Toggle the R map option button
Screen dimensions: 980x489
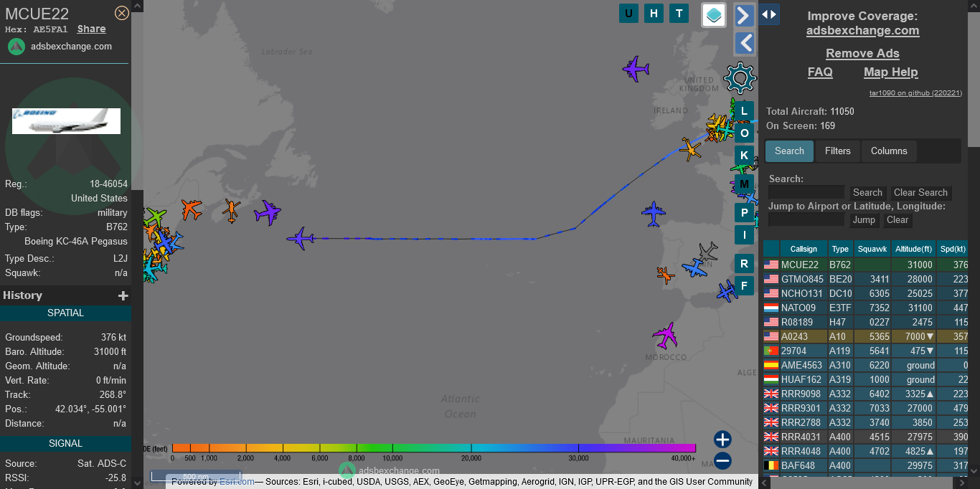click(744, 264)
